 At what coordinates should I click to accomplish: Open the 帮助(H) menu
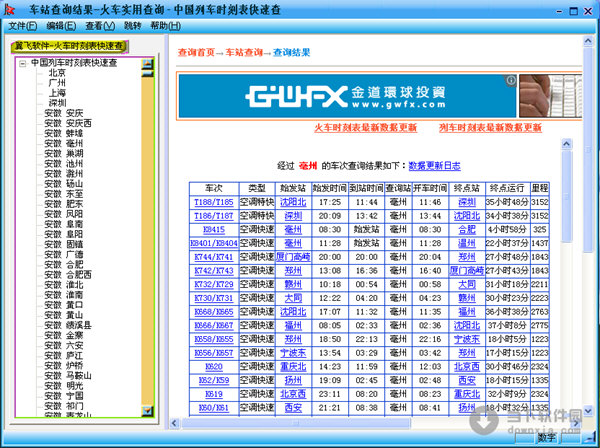click(x=165, y=26)
